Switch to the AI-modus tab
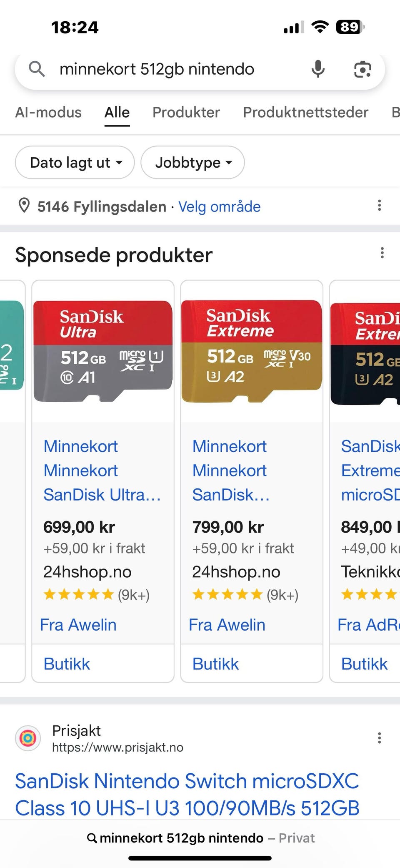Viewport: 400px width, 868px height. coord(48,112)
